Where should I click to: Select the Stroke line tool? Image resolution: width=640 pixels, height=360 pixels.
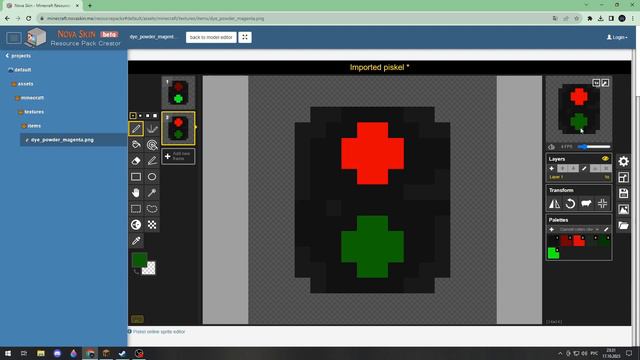point(152,161)
